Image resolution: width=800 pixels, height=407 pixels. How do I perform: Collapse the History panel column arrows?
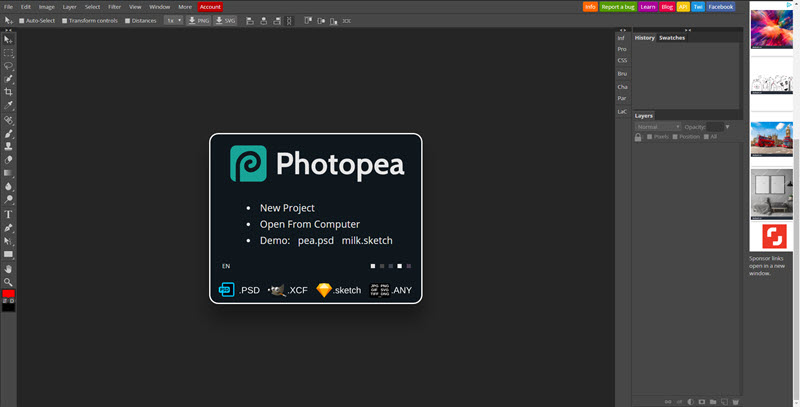point(688,30)
